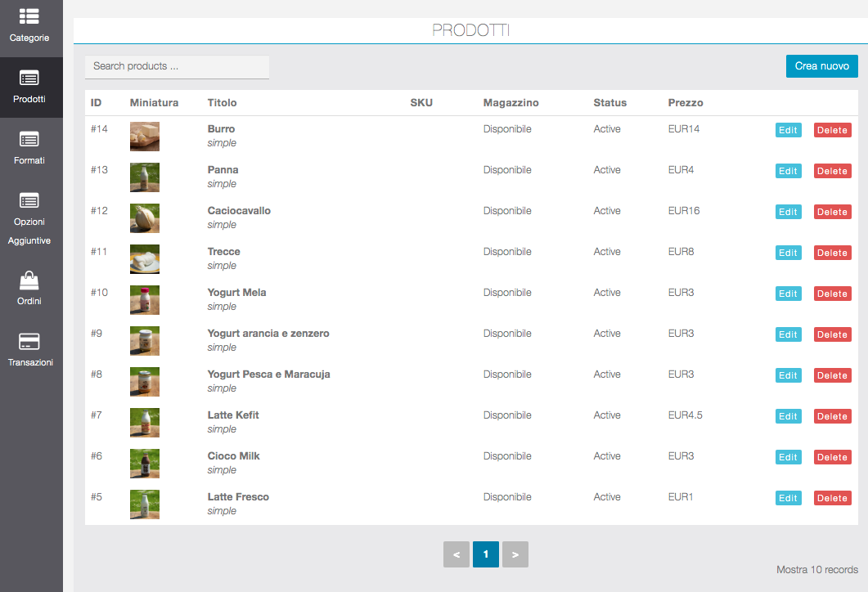Edit the Latte Fresco product
This screenshot has height=592, width=868.
click(788, 498)
